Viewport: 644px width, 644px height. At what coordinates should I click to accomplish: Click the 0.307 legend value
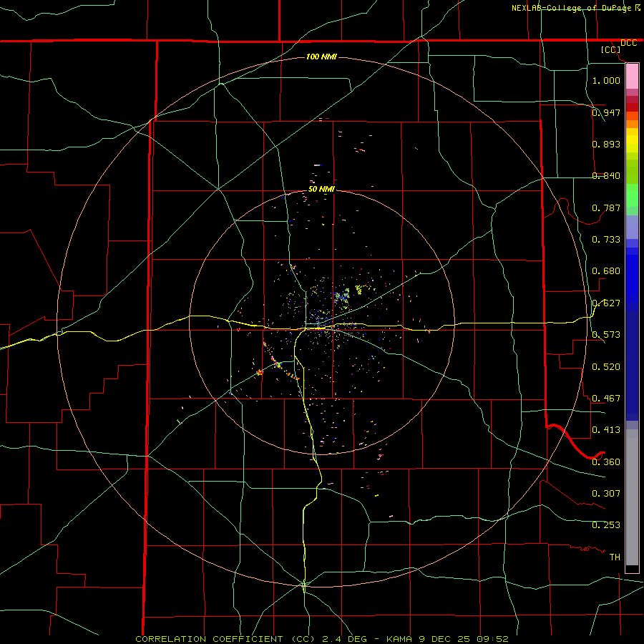[x=606, y=494]
